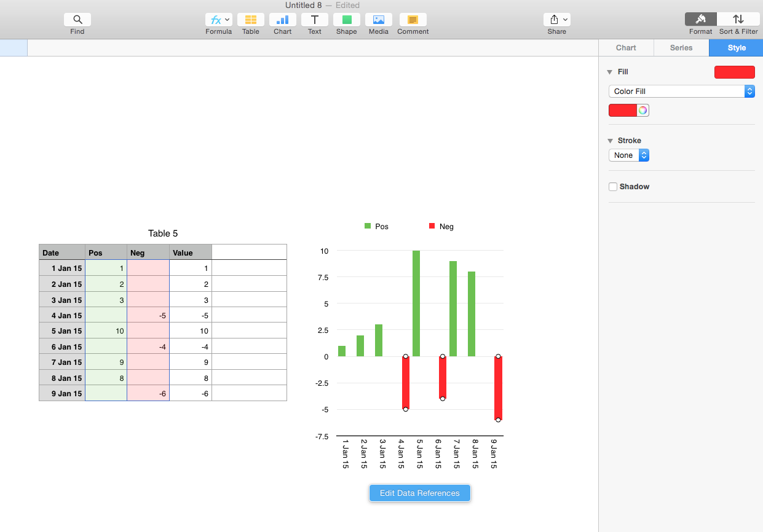Select the Pos column header cell
Viewport: 763px width, 532px height.
click(x=106, y=252)
